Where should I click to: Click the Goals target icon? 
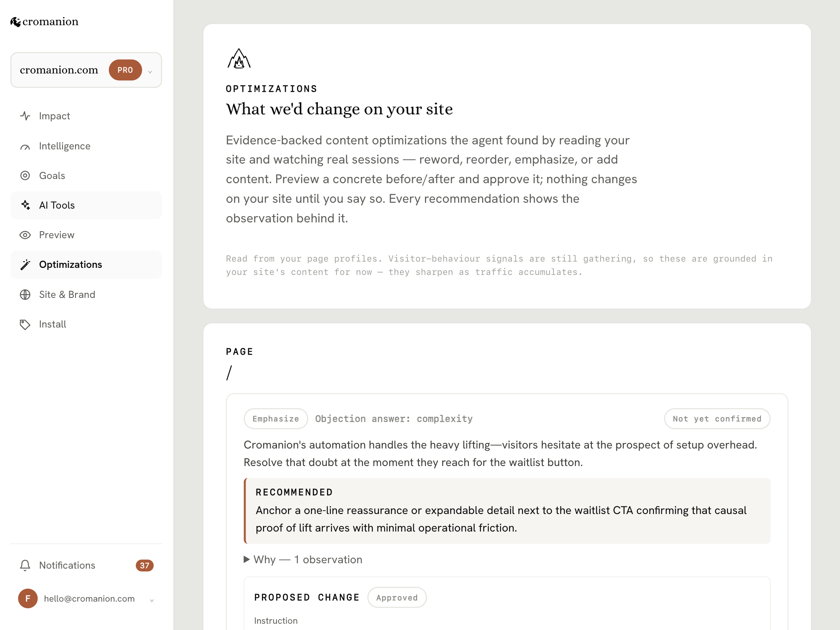tap(25, 176)
